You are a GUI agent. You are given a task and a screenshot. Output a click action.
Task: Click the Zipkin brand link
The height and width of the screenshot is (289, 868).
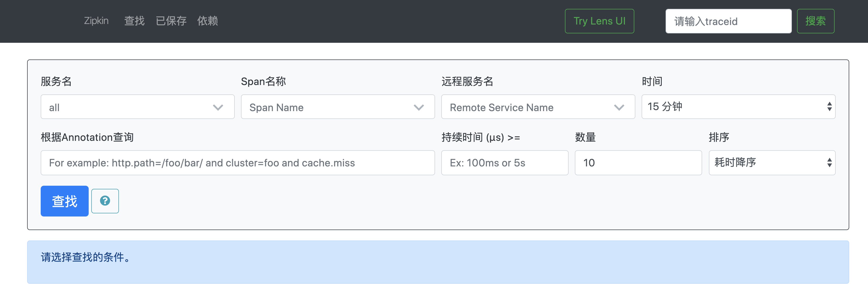(x=96, y=21)
